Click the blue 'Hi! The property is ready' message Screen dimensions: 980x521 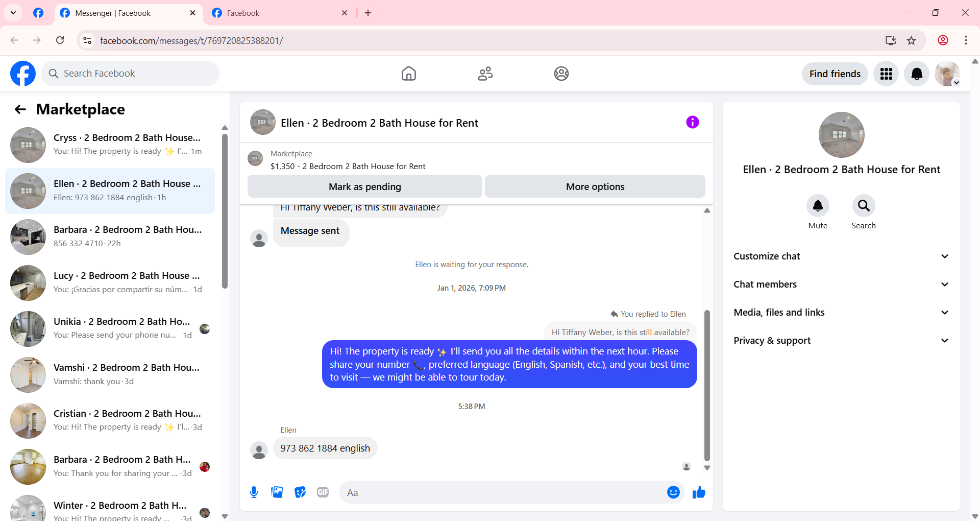509,364
